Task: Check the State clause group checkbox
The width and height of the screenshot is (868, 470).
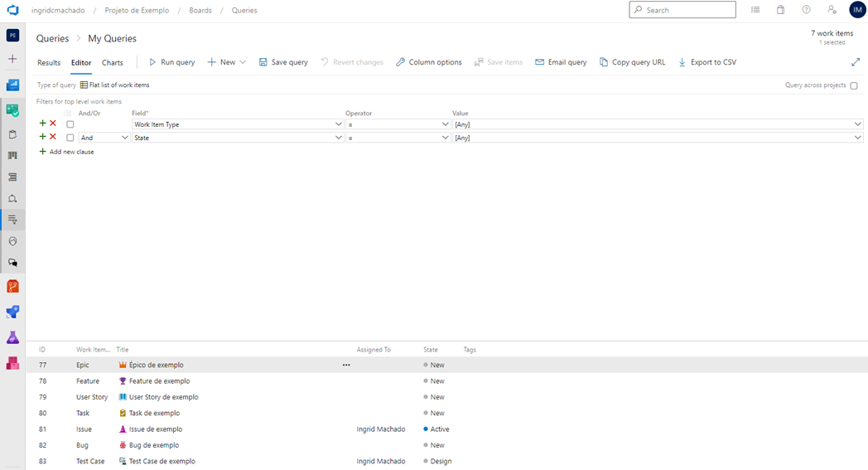Action: 70,138
